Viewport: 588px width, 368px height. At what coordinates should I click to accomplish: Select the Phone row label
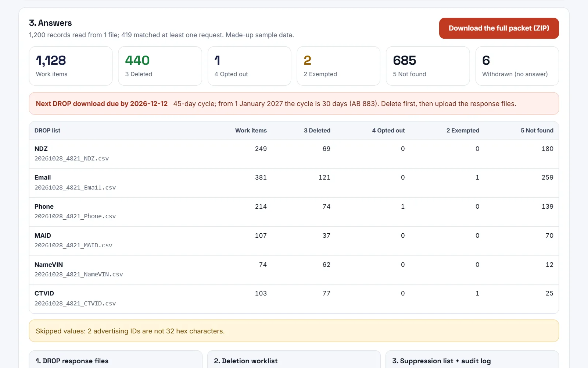pyautogui.click(x=44, y=206)
